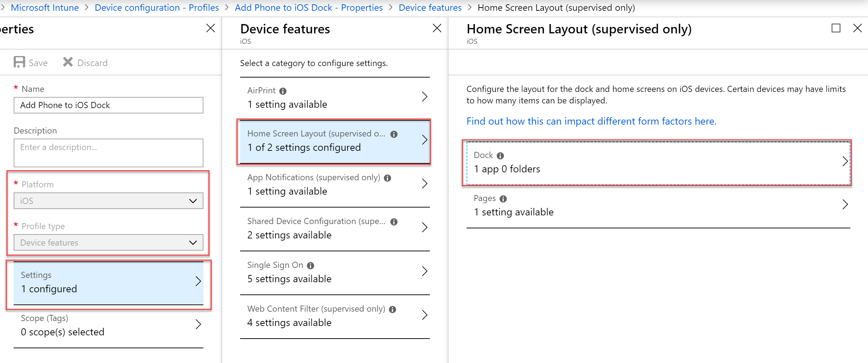Expand Shared Device Configuration chevron
Screen dimensions: 868x363
pos(424,227)
